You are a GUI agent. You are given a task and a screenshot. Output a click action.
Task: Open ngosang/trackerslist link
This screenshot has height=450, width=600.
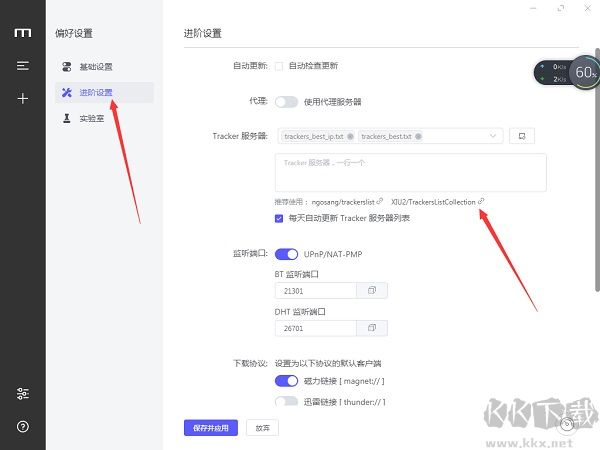[347, 202]
